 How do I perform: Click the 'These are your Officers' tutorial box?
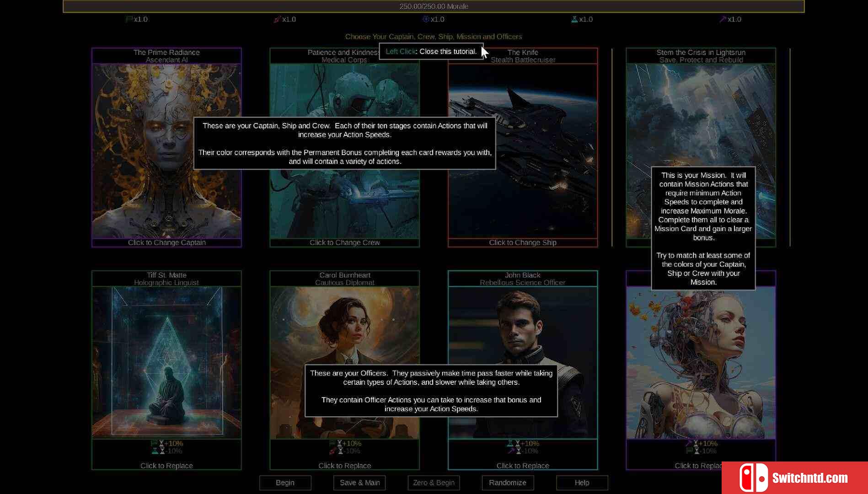(431, 391)
